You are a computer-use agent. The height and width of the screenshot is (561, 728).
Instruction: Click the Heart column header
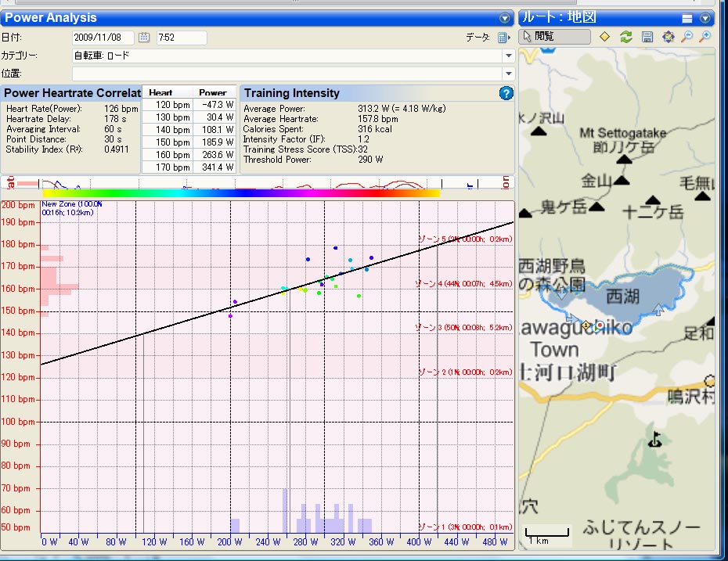[x=160, y=92]
